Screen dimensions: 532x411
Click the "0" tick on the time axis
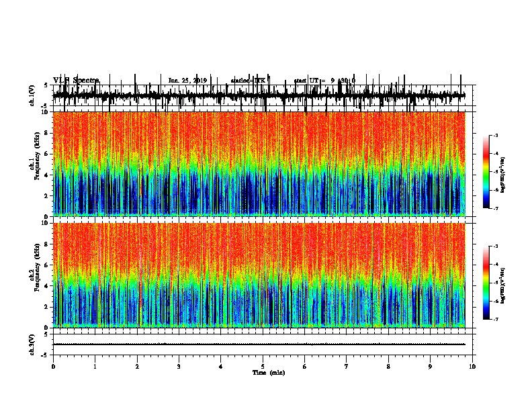(x=53, y=367)
